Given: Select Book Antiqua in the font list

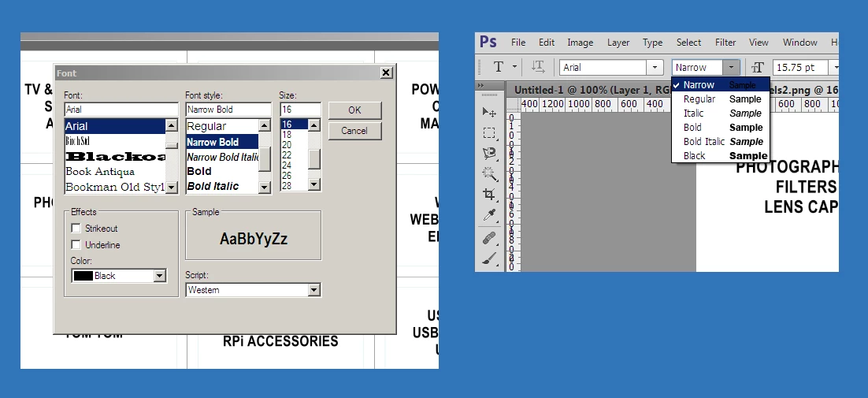Looking at the screenshot, I should (115, 172).
